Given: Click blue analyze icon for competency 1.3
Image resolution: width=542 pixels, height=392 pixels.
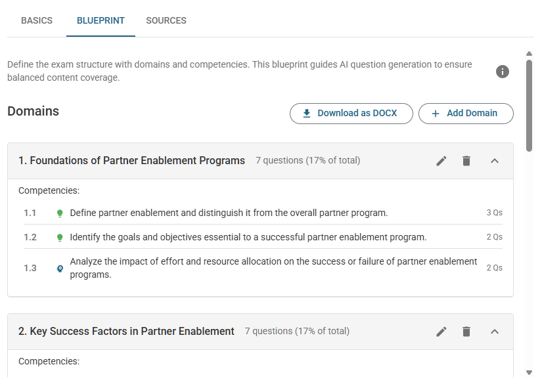Looking at the screenshot, I should [x=60, y=269].
